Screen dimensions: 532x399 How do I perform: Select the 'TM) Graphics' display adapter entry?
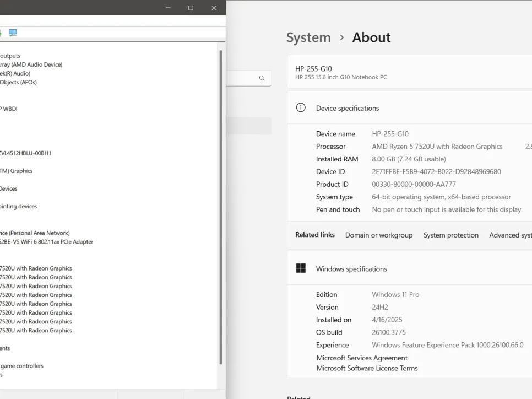point(17,171)
